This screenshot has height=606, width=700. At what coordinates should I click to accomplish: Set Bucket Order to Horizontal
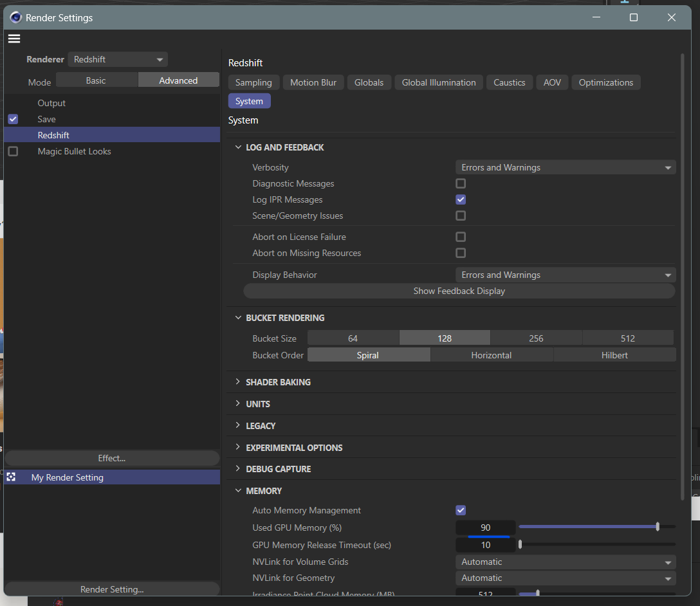coord(492,355)
